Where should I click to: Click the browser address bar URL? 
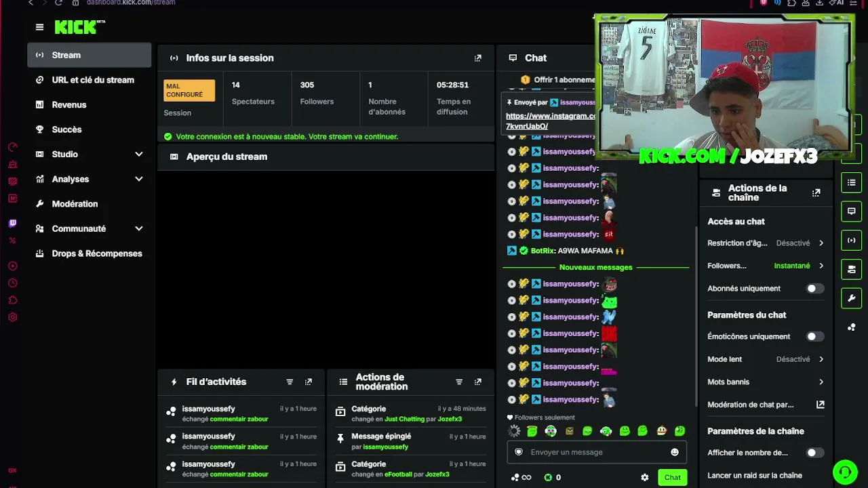131,3
